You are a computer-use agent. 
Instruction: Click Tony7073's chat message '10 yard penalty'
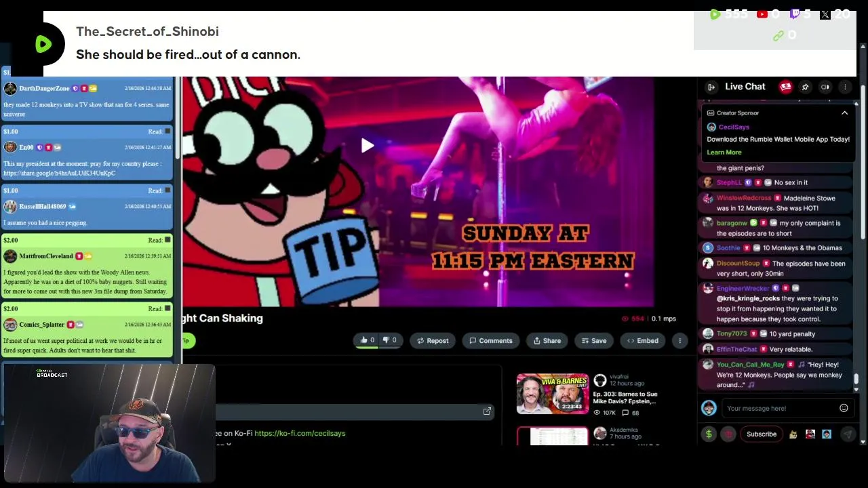coord(793,333)
